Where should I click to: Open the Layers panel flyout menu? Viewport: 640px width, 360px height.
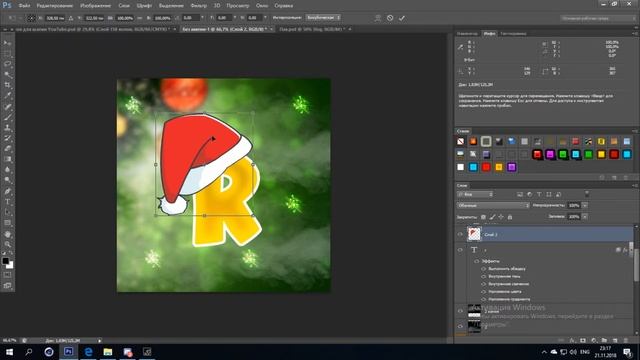tap(635, 186)
